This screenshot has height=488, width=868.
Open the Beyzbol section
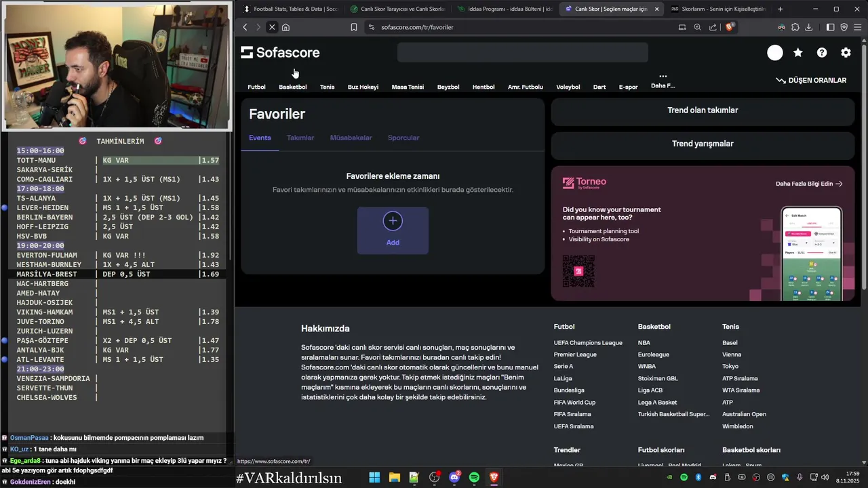tap(448, 87)
